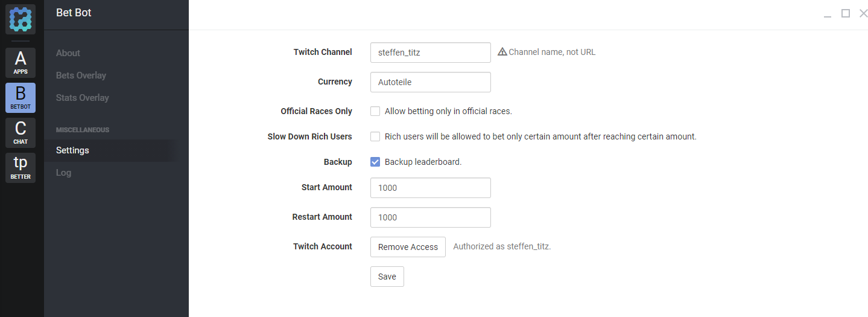Go to Bets Overlay
Viewport: 868px width, 317px height.
coord(81,75)
